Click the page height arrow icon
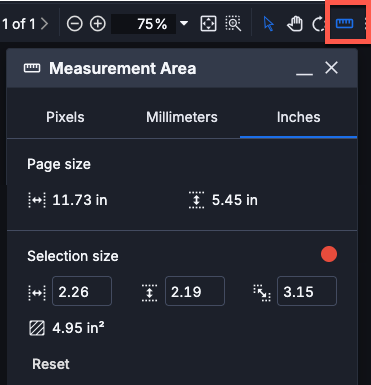The image size is (371, 385). tap(196, 200)
